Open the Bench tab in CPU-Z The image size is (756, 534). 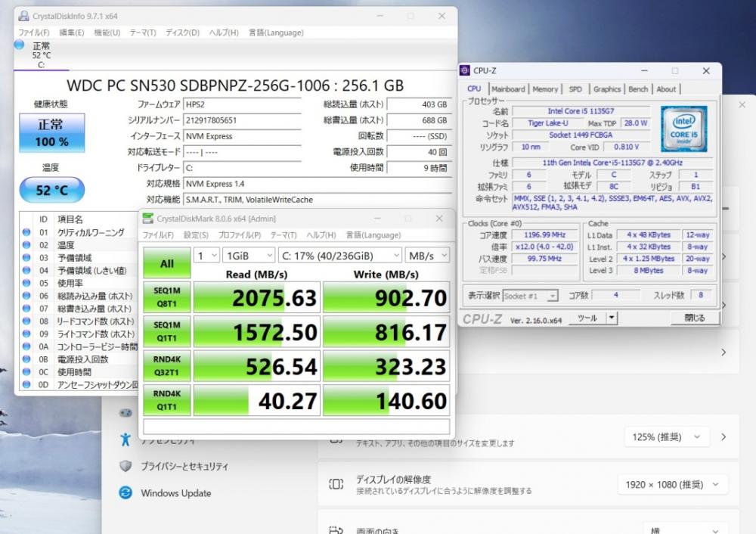pyautogui.click(x=638, y=88)
